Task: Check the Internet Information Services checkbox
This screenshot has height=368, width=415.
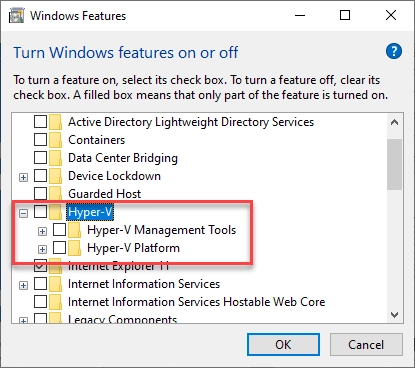Action: coord(40,284)
